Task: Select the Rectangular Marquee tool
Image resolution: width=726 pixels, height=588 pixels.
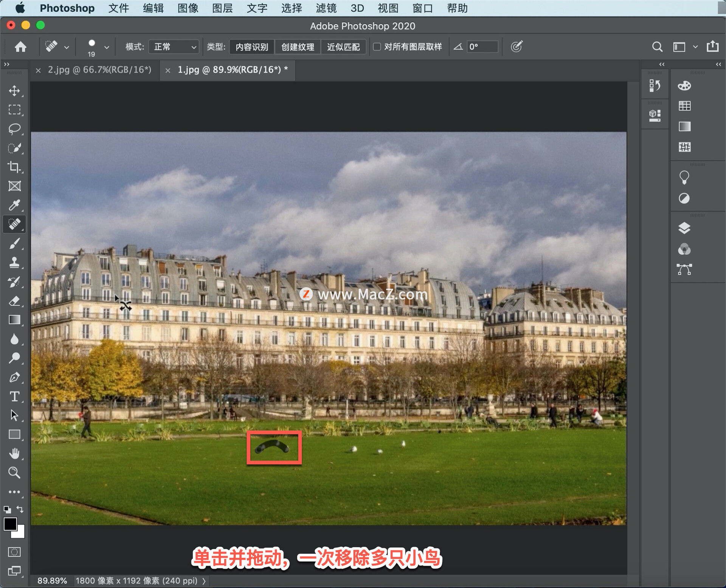Action: coord(14,110)
